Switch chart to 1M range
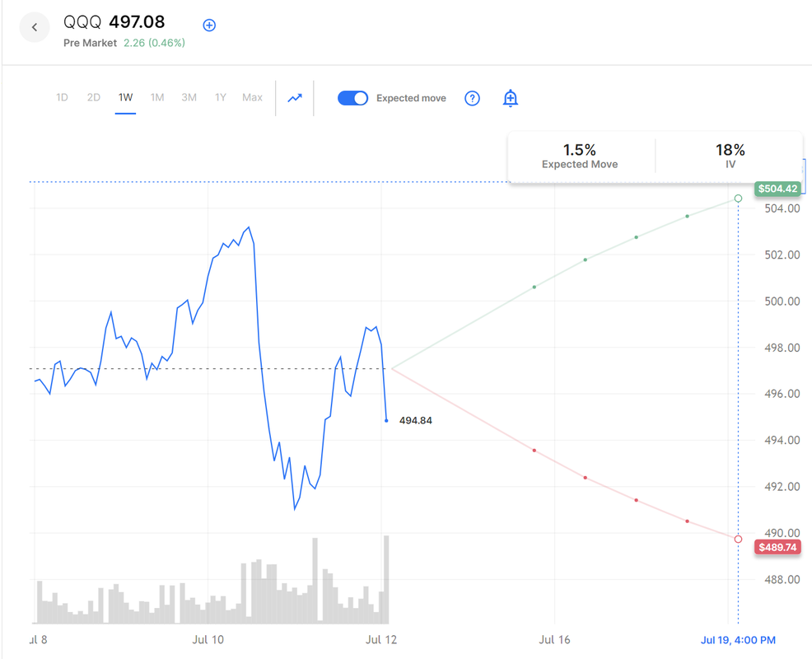Screen dimensions: 812x659 click(x=157, y=97)
